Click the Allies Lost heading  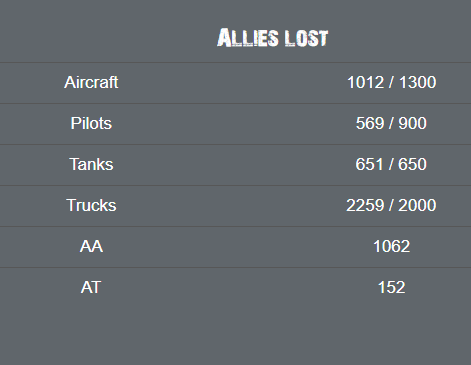273,38
